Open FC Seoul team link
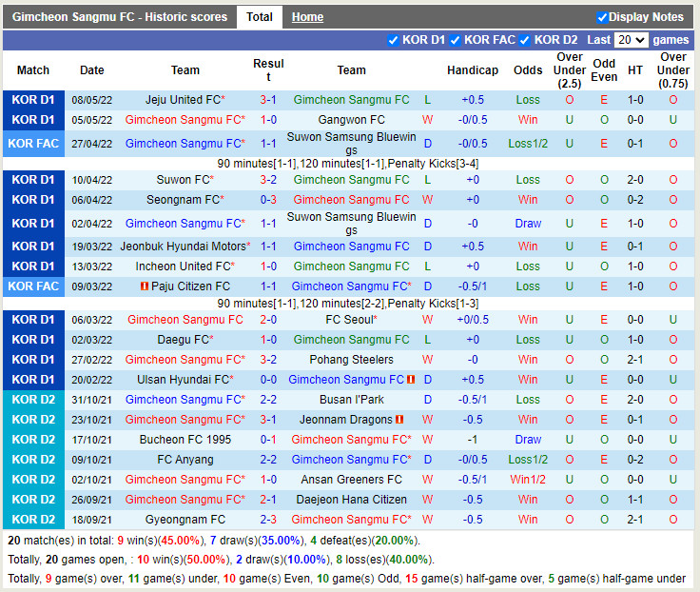 tap(349, 320)
